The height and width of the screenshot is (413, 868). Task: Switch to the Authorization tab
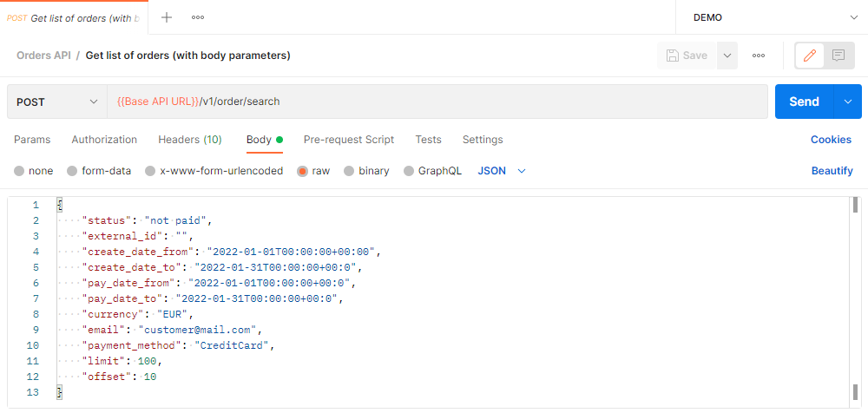(x=104, y=140)
